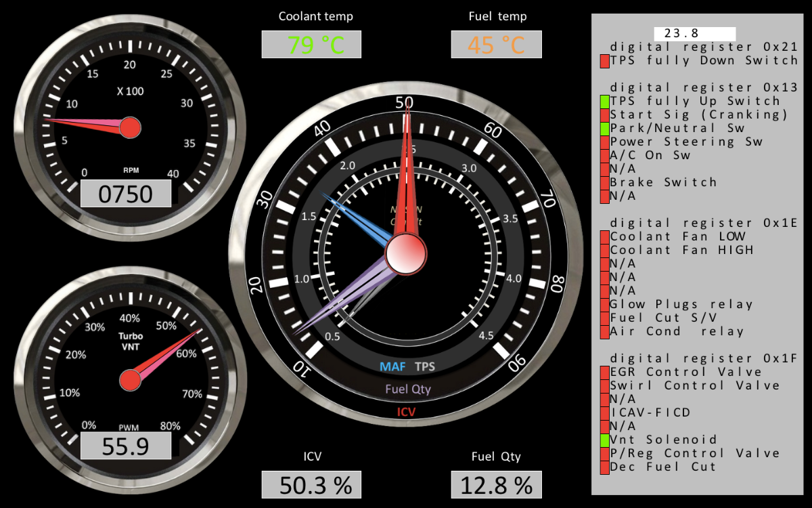
Task: Click the TPS legend label on center gauge
Action: point(425,367)
